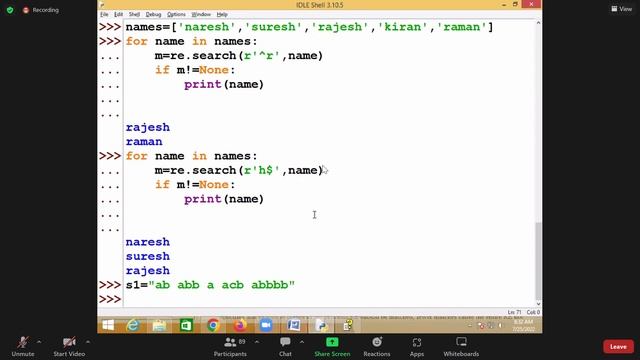Click the green Share Screen button
Viewport: 640px width, 360px height.
pos(332,347)
